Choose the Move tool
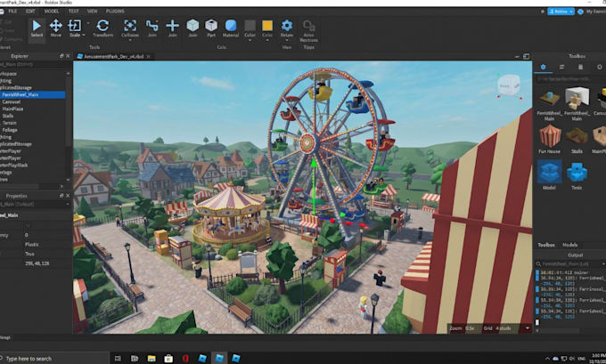The height and width of the screenshot is (364, 606). coord(55,28)
